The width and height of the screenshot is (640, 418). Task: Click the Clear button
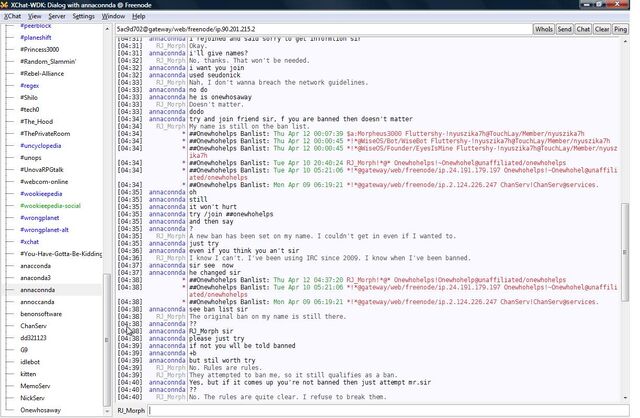602,29
